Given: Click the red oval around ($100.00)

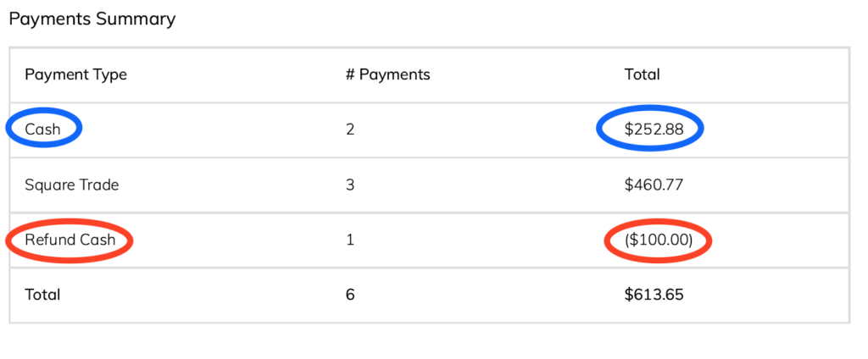Looking at the screenshot, I should click(658, 240).
